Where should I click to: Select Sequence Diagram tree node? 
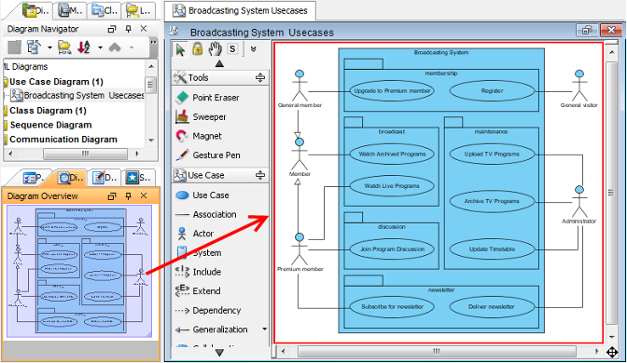[x=51, y=125]
